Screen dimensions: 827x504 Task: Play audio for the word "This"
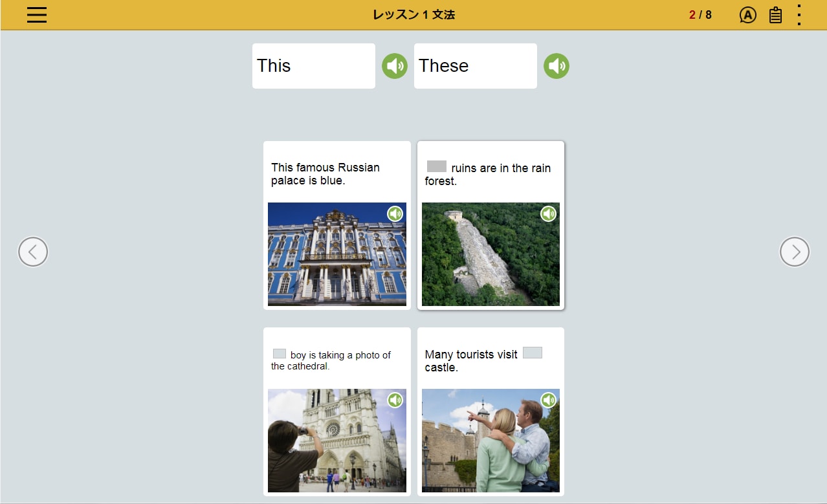pos(394,66)
